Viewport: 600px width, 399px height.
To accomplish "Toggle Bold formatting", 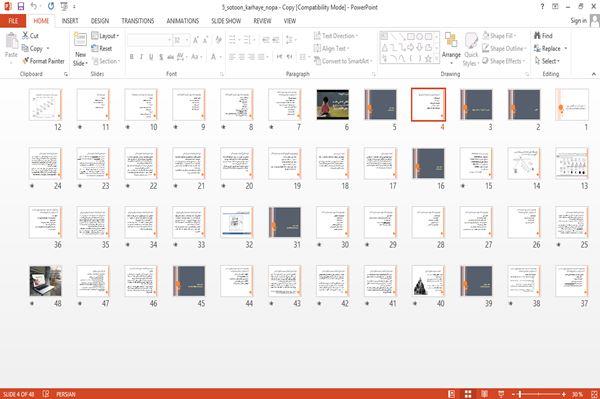I will (x=132, y=57).
